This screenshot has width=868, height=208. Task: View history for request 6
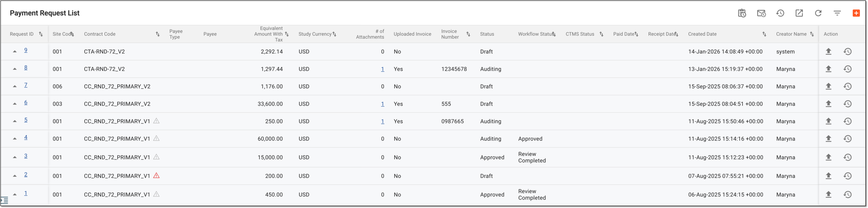click(x=848, y=103)
